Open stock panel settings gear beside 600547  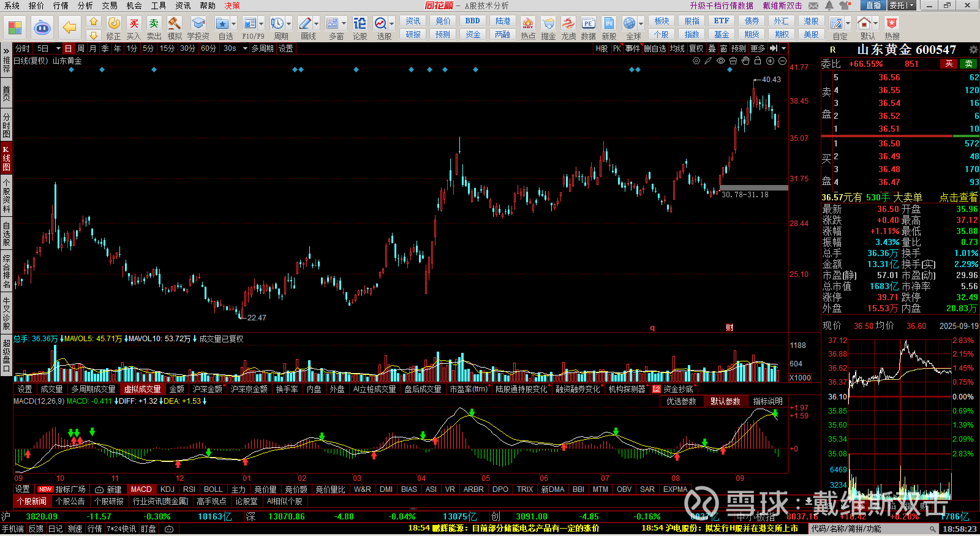[973, 50]
